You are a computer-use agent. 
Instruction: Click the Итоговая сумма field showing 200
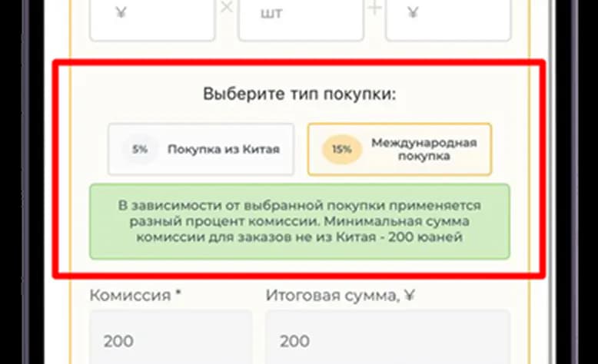point(388,337)
